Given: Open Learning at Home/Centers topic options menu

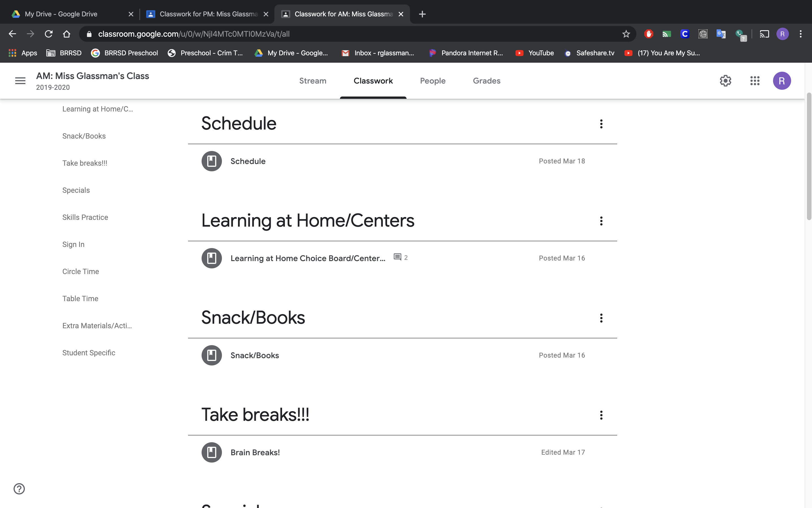Looking at the screenshot, I should 601,221.
